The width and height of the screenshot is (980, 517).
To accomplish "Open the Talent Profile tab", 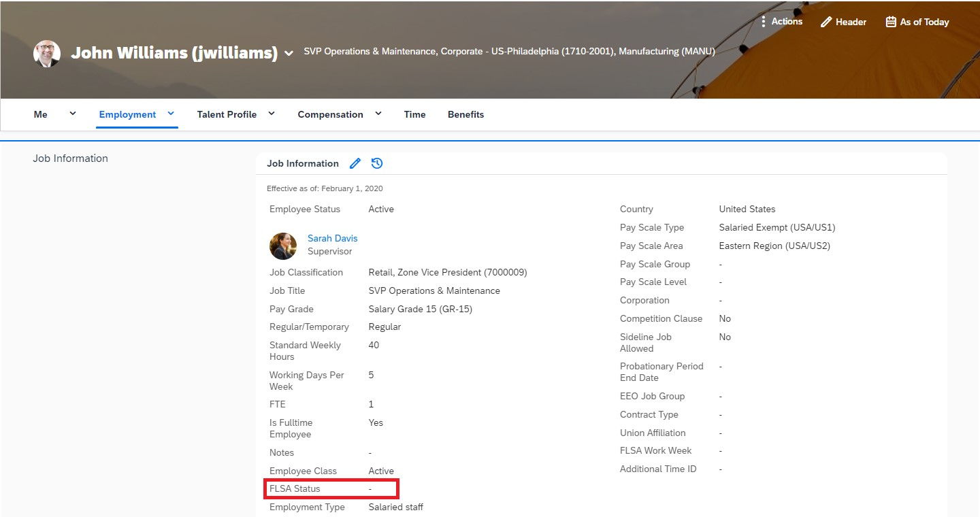I will 227,114.
